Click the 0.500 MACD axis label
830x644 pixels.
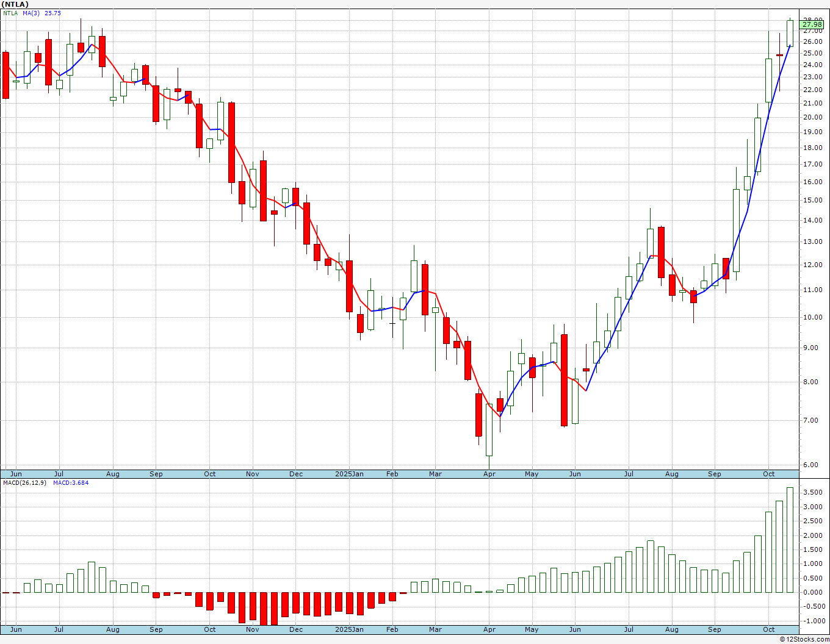point(812,578)
